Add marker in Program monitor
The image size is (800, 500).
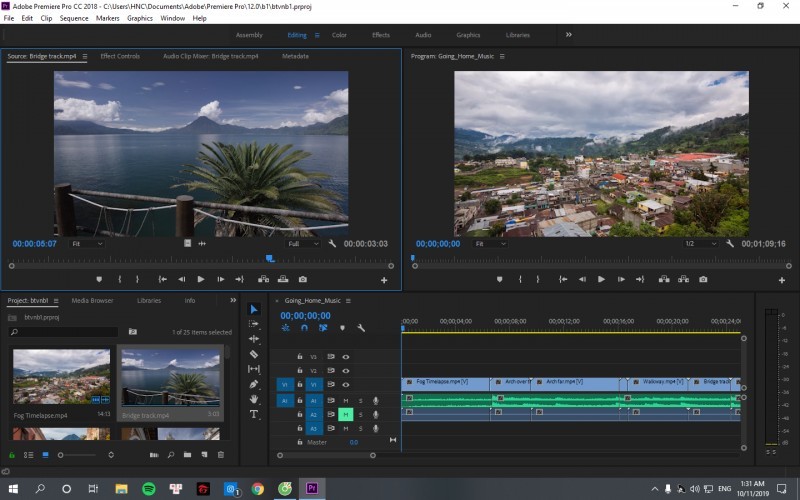point(499,280)
